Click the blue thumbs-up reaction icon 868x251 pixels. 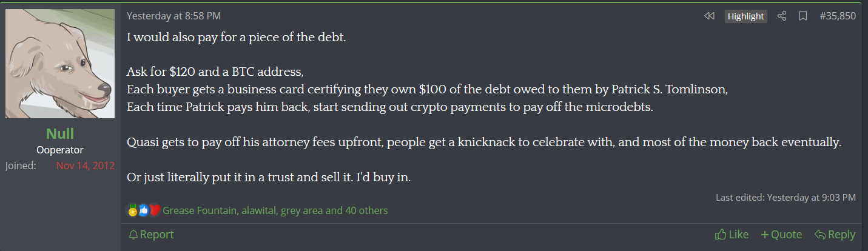(144, 210)
